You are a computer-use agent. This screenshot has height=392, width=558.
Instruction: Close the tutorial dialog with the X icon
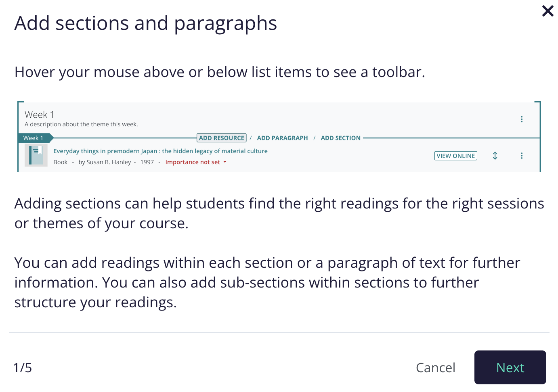coord(548,11)
